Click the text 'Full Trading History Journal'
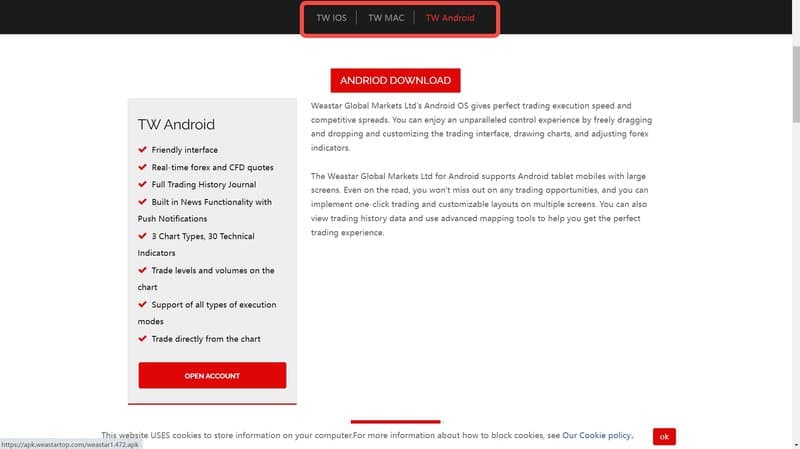800x449 pixels. (x=204, y=185)
